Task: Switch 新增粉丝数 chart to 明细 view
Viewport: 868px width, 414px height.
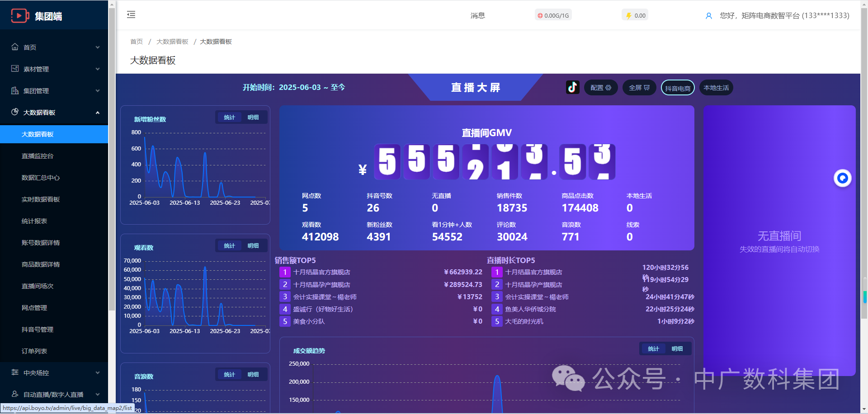Action: click(253, 118)
